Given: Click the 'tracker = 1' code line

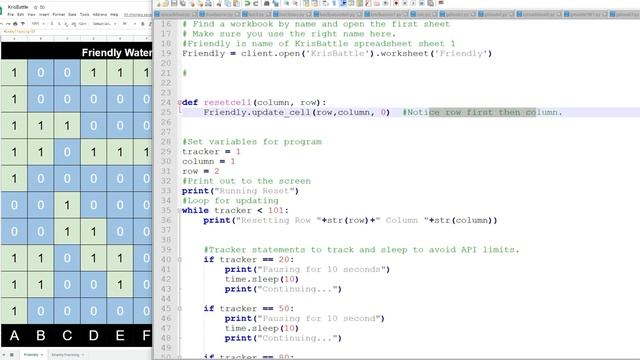Looking at the screenshot, I should pyautogui.click(x=211, y=151).
